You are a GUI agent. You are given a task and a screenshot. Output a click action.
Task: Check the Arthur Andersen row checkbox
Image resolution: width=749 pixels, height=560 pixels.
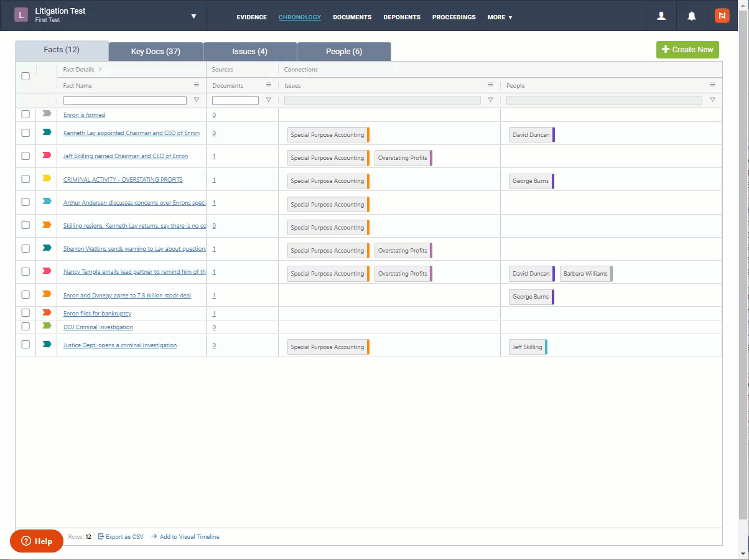coord(26,202)
